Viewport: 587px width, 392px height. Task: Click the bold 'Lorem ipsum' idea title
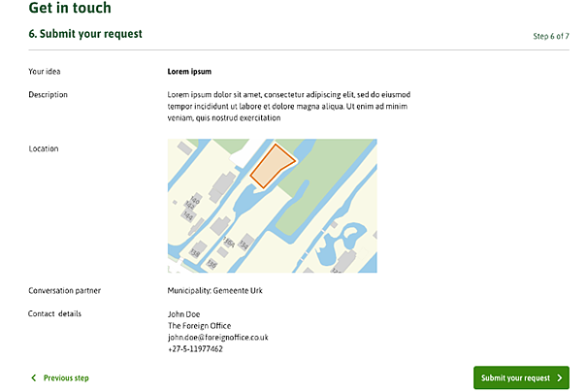click(x=189, y=72)
